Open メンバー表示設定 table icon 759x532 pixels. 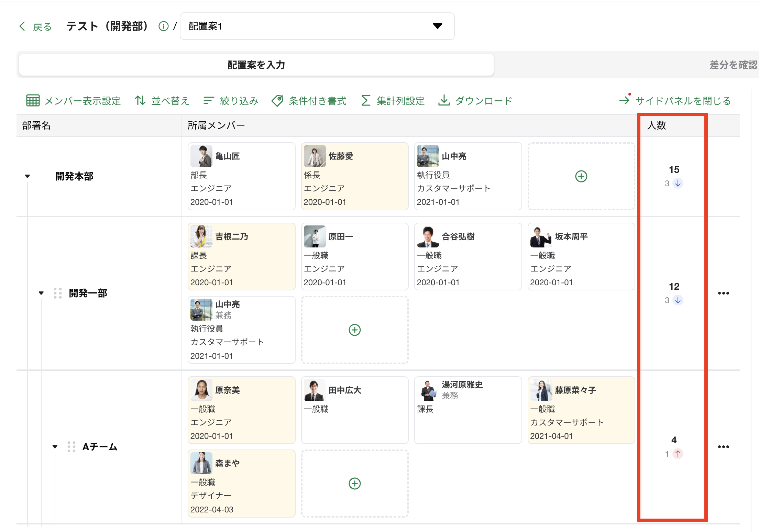click(x=33, y=101)
